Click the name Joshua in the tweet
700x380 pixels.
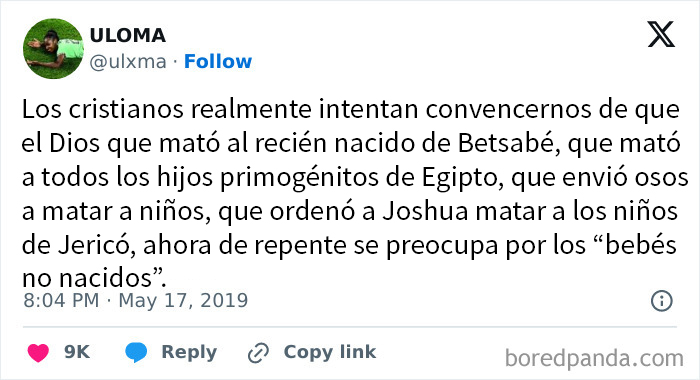coord(425,211)
